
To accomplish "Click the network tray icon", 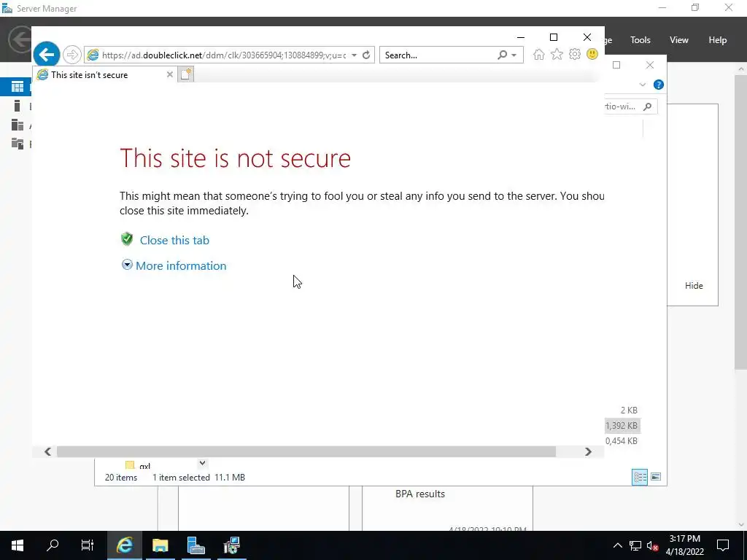I will [x=635, y=545].
